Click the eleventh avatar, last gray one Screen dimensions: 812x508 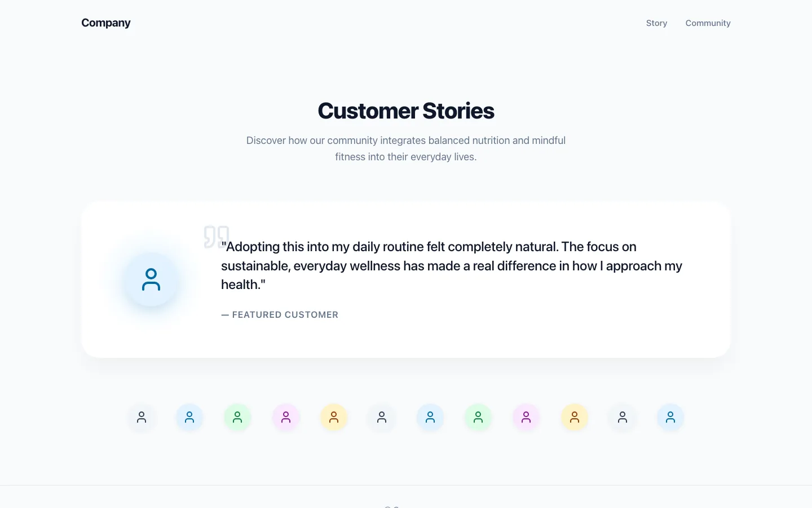623,418
